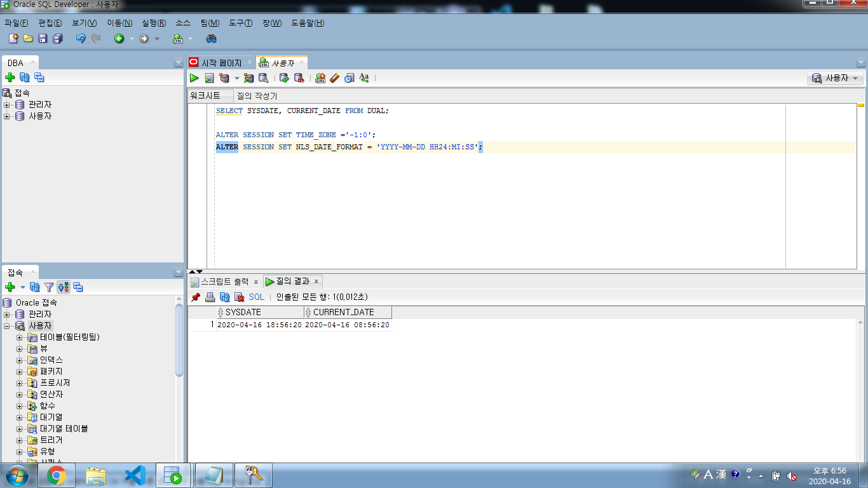868x488 pixels.
Task: Expand the 인덱스 node
Action: (x=20, y=360)
